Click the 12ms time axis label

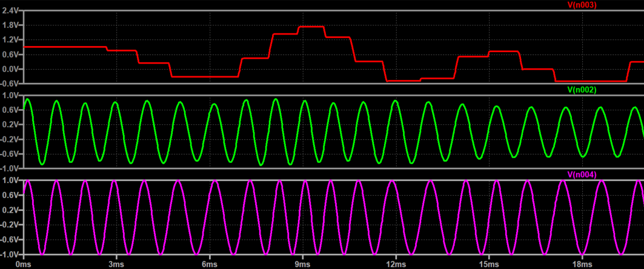[x=395, y=264]
